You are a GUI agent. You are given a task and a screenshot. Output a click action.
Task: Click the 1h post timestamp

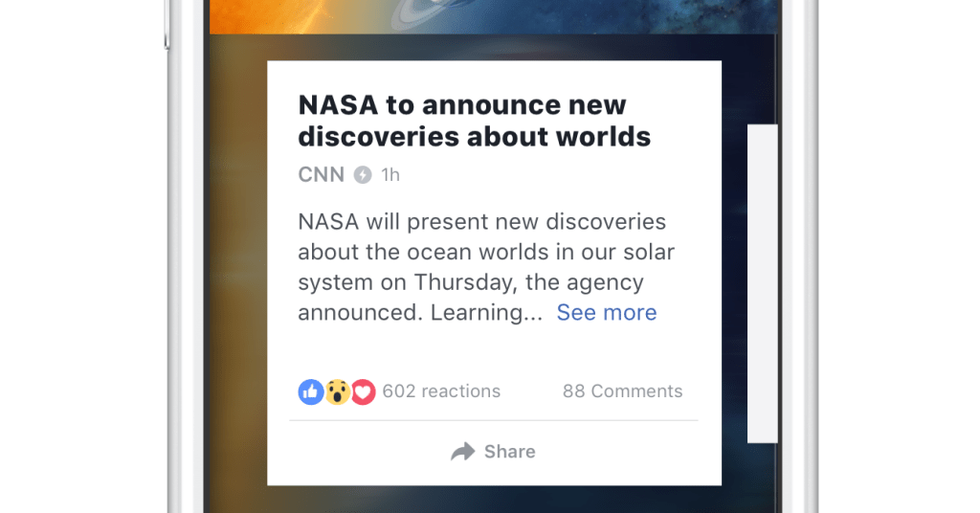[390, 175]
